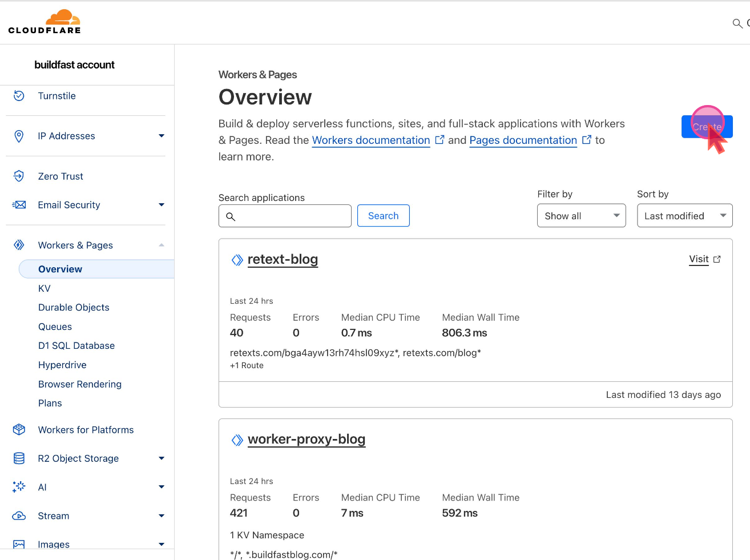This screenshot has height=560, width=750.
Task: Click the worker icon beside retext-blog
Action: 237,260
